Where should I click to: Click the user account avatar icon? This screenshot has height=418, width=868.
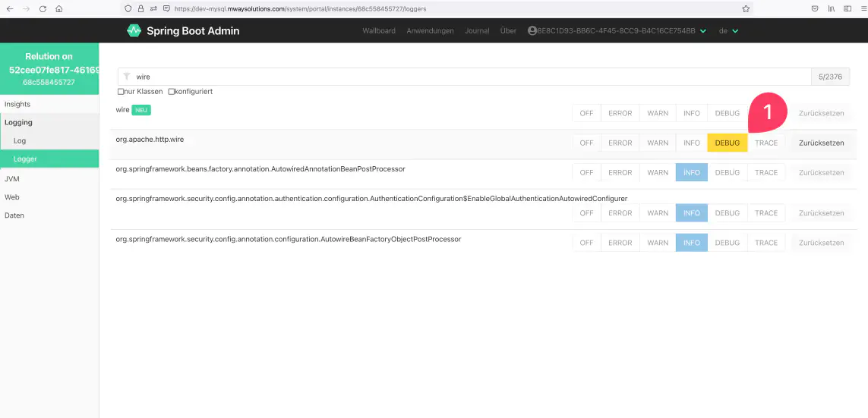coord(532,31)
